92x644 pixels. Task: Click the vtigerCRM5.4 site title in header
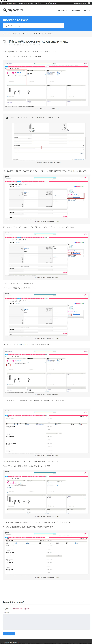pos(74,10)
